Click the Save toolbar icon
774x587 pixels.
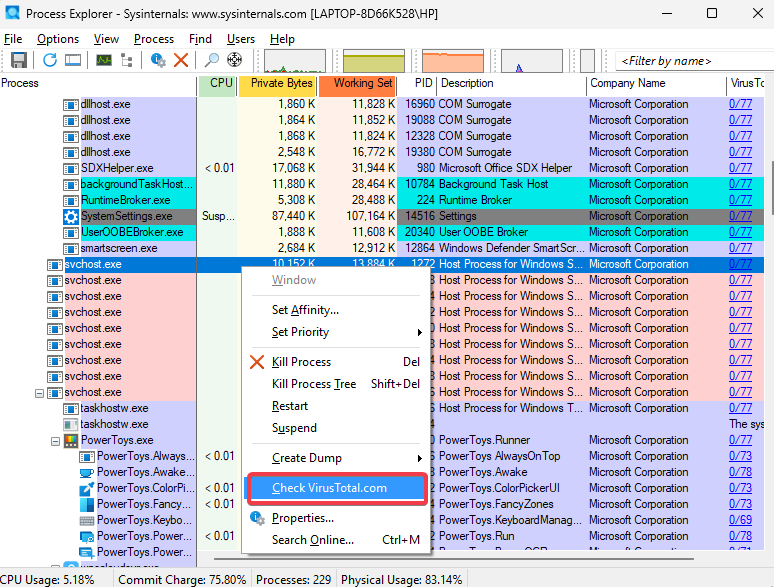19,60
